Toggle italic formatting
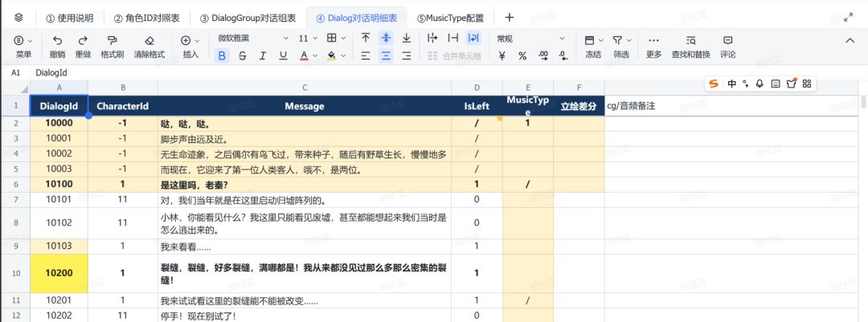Viewport: 868px width, 322px height. (x=262, y=55)
